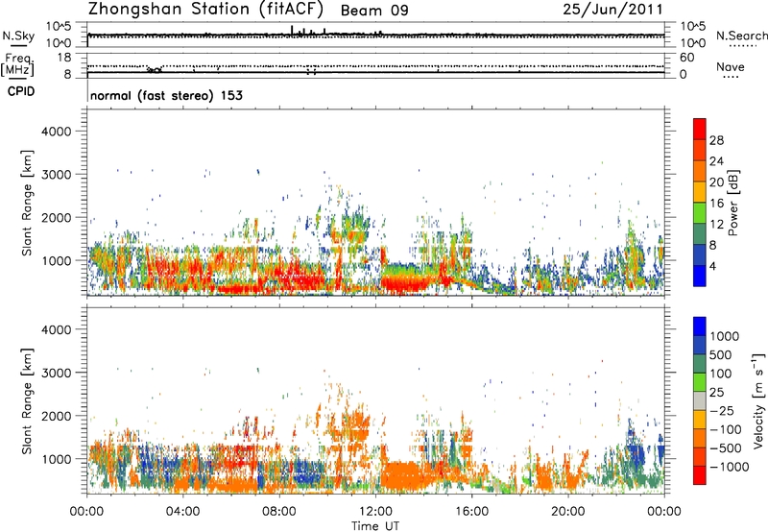Pick the yellow-orange Power colorbar segment near 16
The image size is (768, 532).
pos(700,192)
